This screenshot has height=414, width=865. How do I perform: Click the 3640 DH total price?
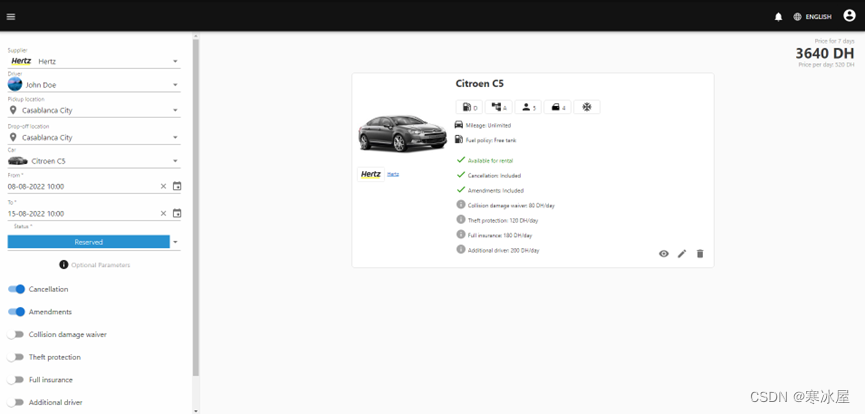(825, 54)
